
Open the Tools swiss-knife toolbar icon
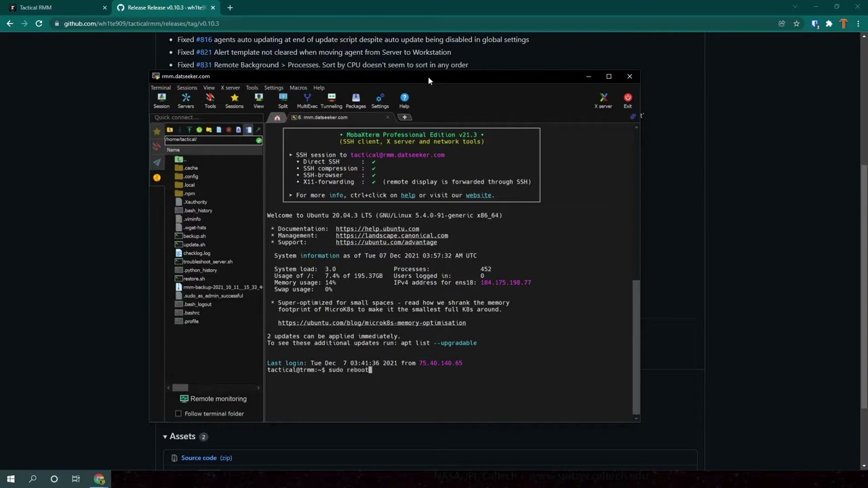[x=210, y=100]
